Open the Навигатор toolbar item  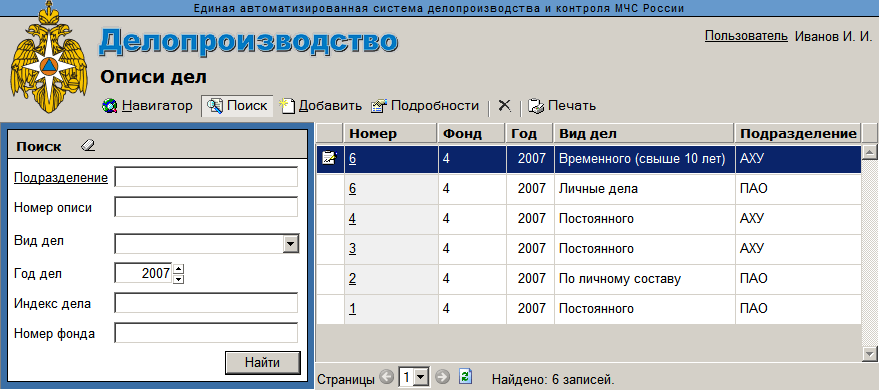(147, 105)
